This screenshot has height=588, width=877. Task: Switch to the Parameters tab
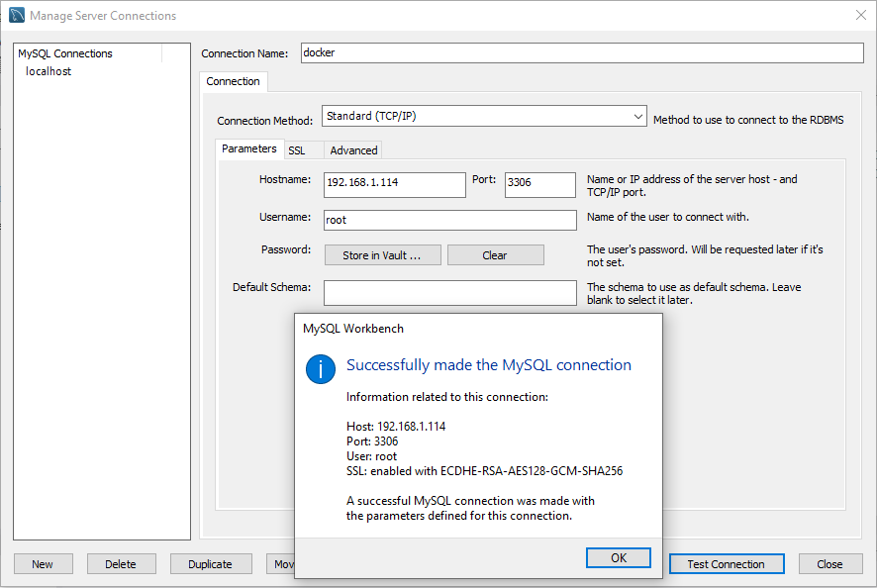coord(248,148)
